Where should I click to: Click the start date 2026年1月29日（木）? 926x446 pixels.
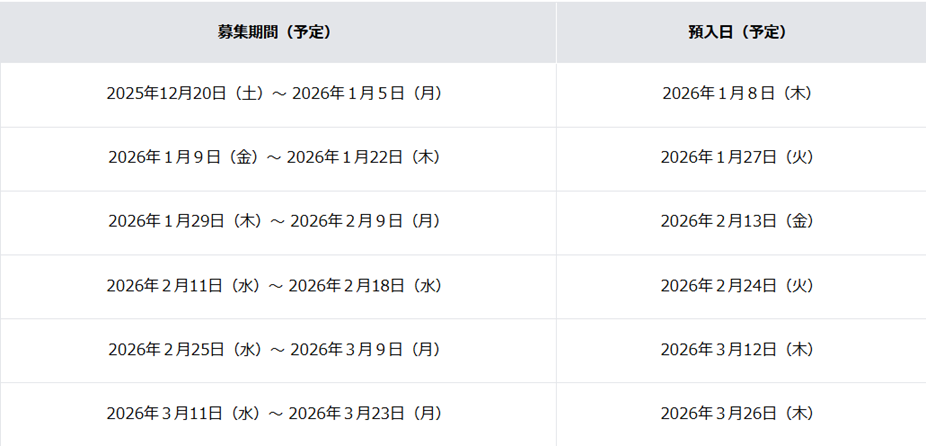click(186, 222)
